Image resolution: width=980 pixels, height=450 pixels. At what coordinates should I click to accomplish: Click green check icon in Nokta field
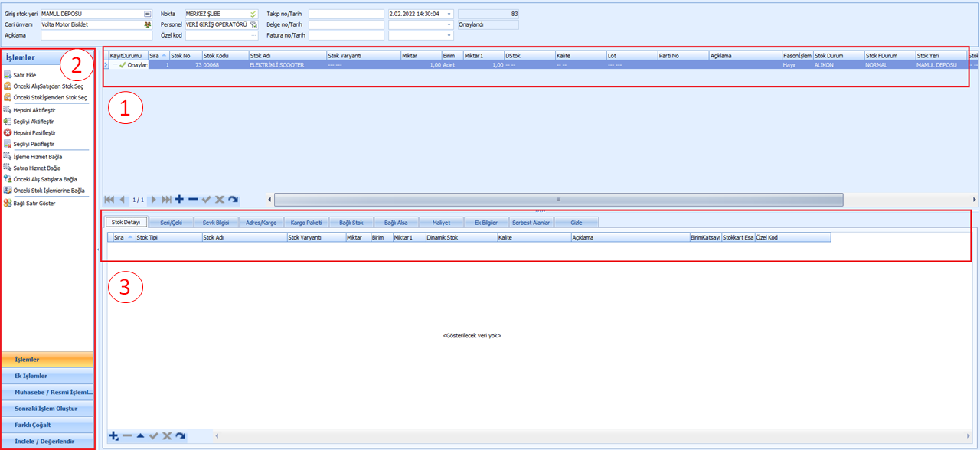[253, 14]
